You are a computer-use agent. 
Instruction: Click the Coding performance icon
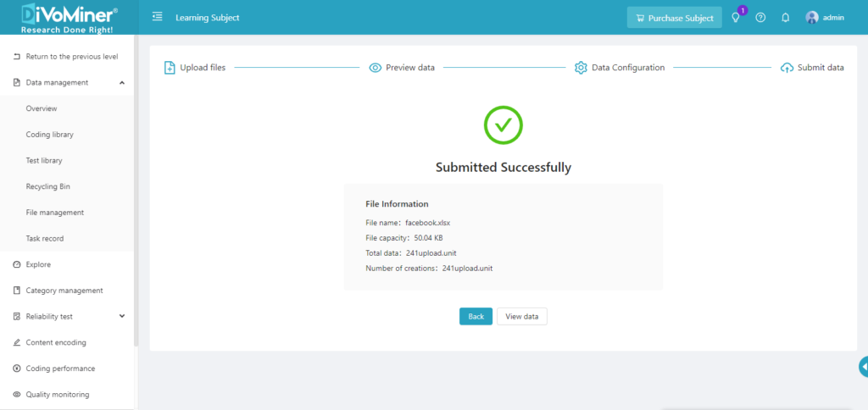pyautogui.click(x=16, y=368)
